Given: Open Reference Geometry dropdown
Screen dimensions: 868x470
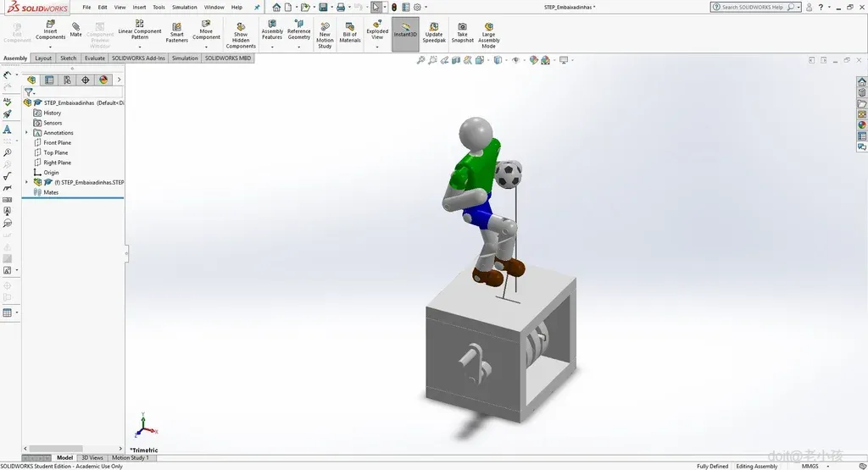Looking at the screenshot, I should pyautogui.click(x=299, y=47).
